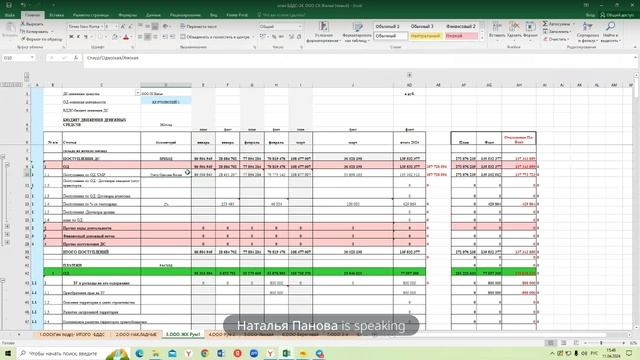
Task: Activate Формат по образцу format painter
Action: [42, 39]
